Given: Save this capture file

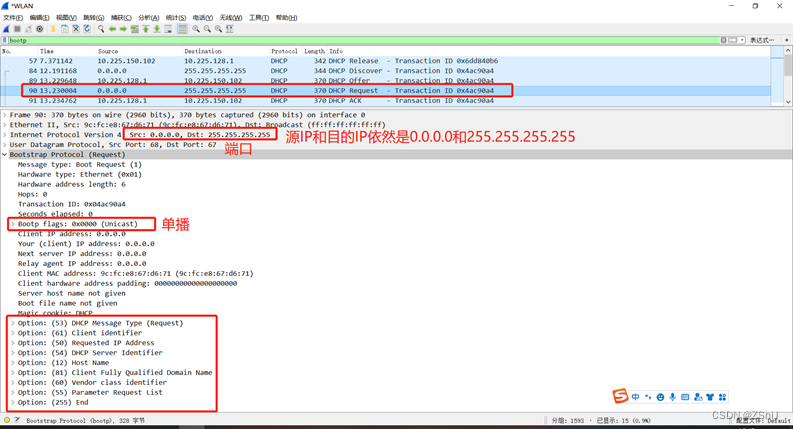Looking at the screenshot, I should [x=64, y=29].
